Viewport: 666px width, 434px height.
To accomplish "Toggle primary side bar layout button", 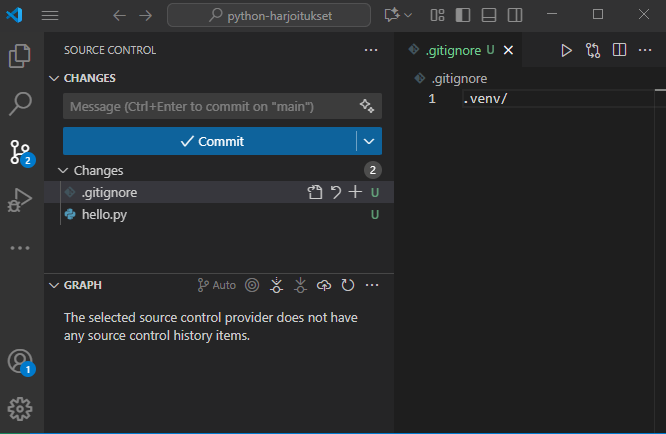I will pos(460,16).
